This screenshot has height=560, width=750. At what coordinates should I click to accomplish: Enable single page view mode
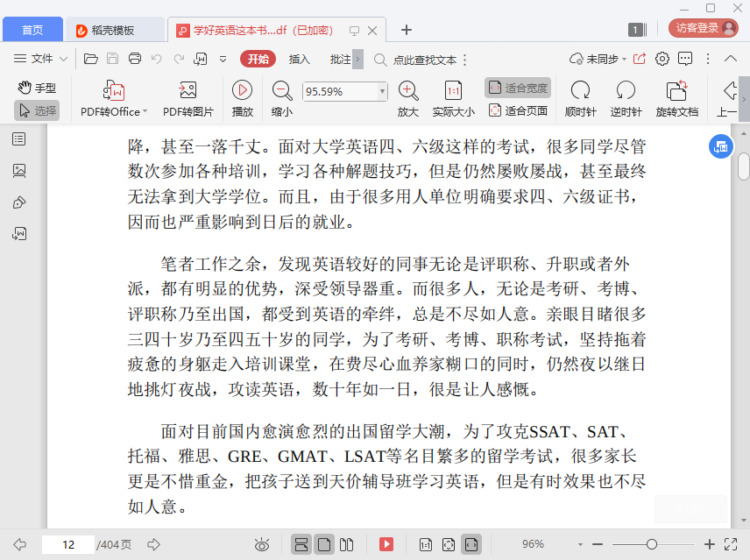click(324, 544)
